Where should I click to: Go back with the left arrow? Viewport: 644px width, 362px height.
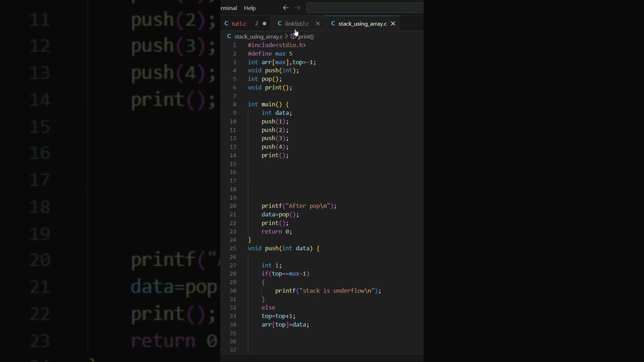[x=286, y=8]
